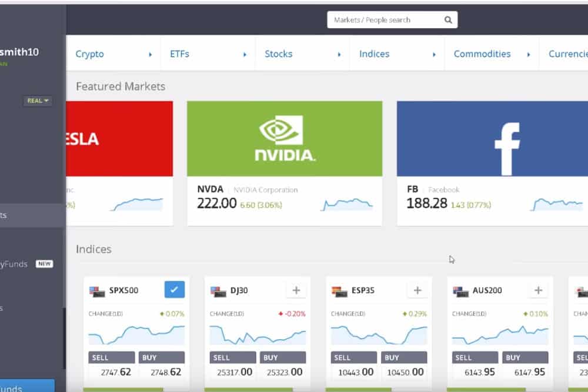Add DJ30 to watchlist with plus

pyautogui.click(x=296, y=290)
